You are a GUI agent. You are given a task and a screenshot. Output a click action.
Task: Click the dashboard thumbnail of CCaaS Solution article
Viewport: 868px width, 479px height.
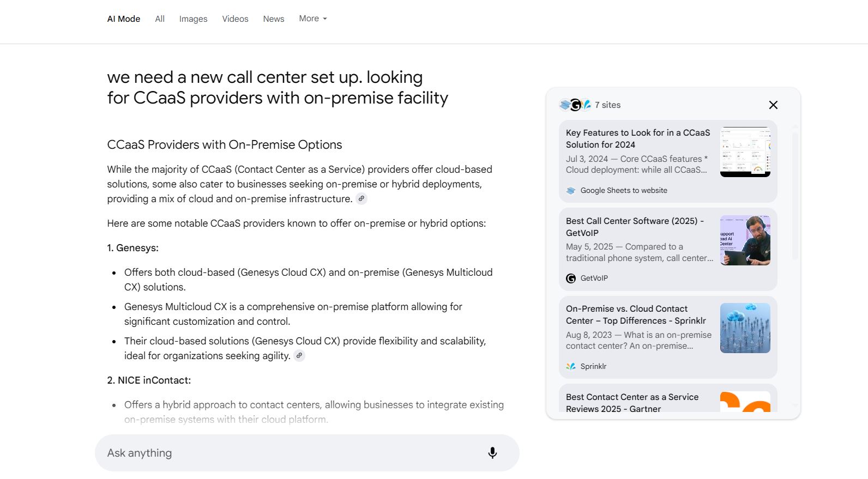(745, 152)
